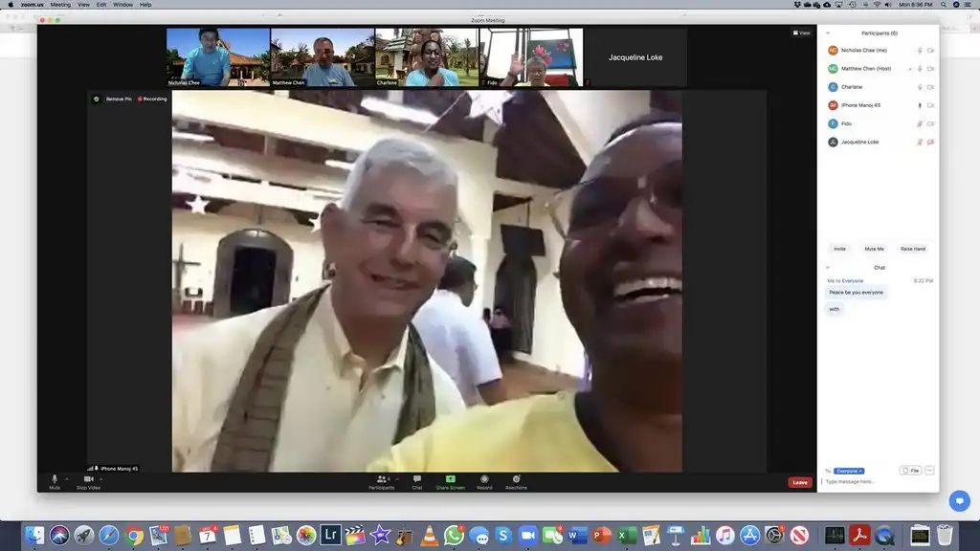Open audio options arrow beside Mute
The image size is (980, 551).
coord(67,479)
